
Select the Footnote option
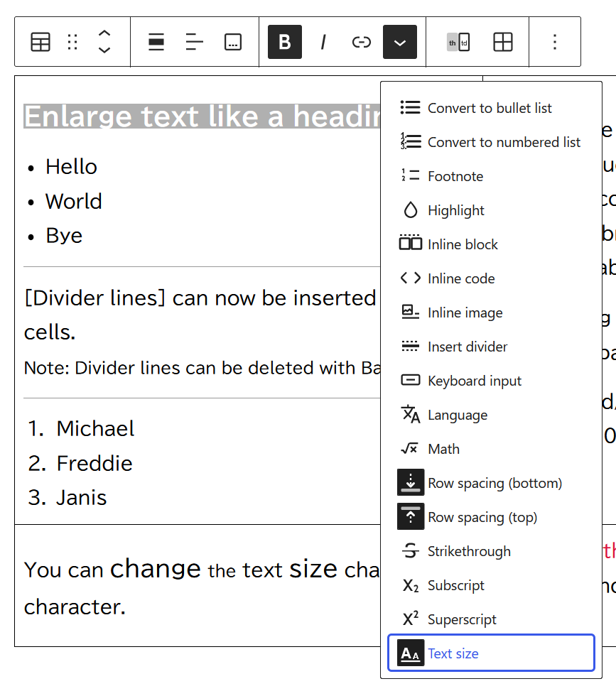(491, 176)
